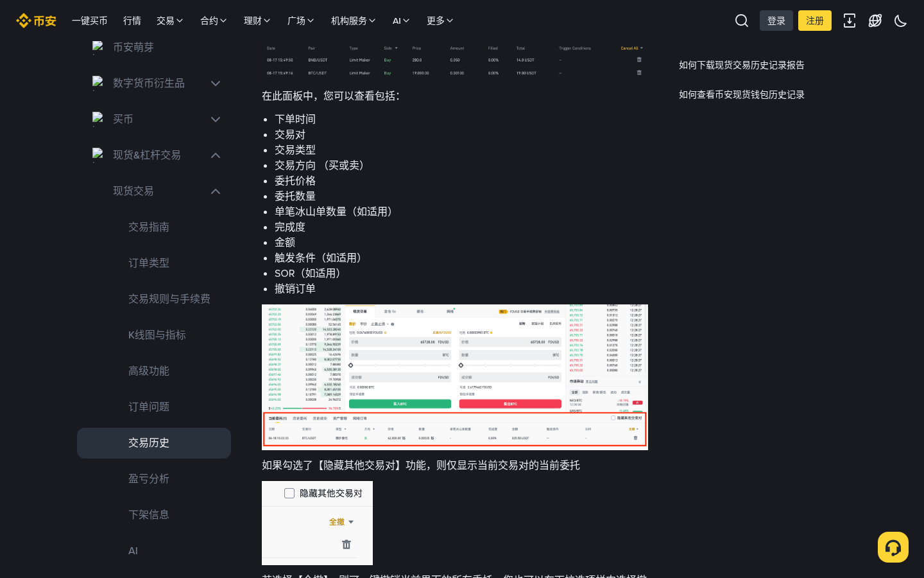This screenshot has height=578, width=924.
Task: Open the 理财 dropdown menu
Action: click(257, 21)
